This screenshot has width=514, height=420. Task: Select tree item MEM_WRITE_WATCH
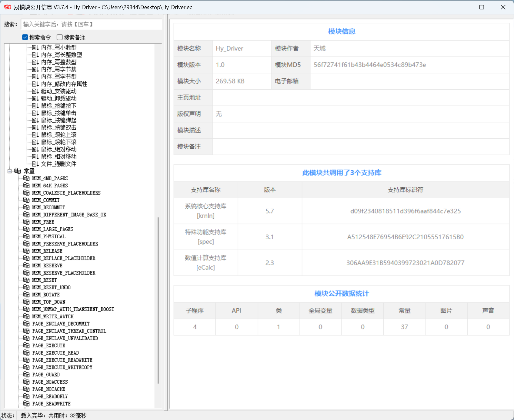point(53,316)
